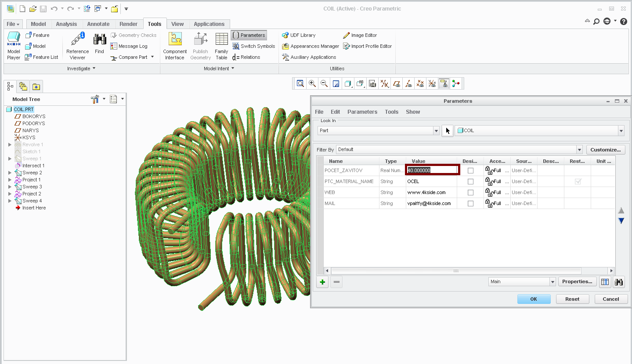632x364 pixels.
Task: Click the binoculars search icon in Parameters
Action: coord(619,282)
